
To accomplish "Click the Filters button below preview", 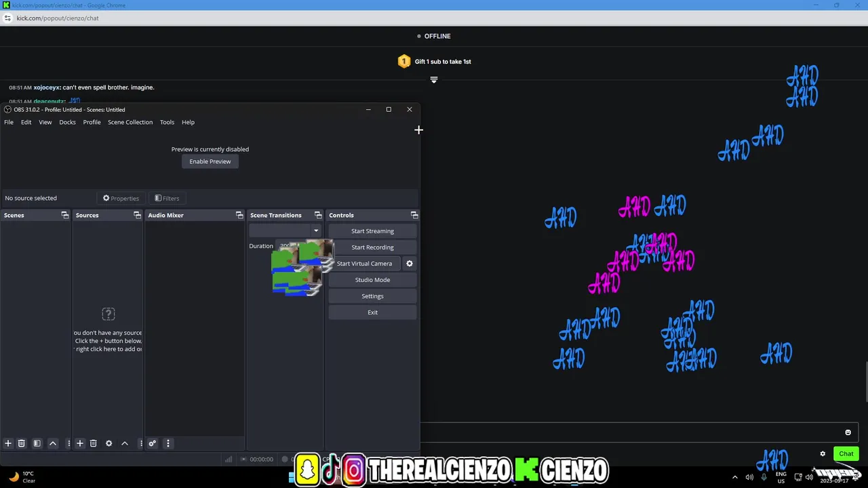I will (x=167, y=199).
